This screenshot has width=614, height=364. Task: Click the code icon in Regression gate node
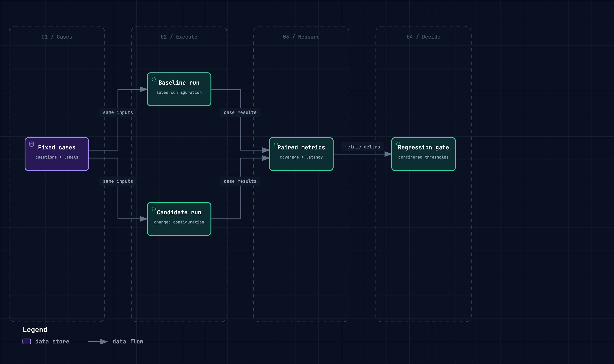(x=398, y=144)
